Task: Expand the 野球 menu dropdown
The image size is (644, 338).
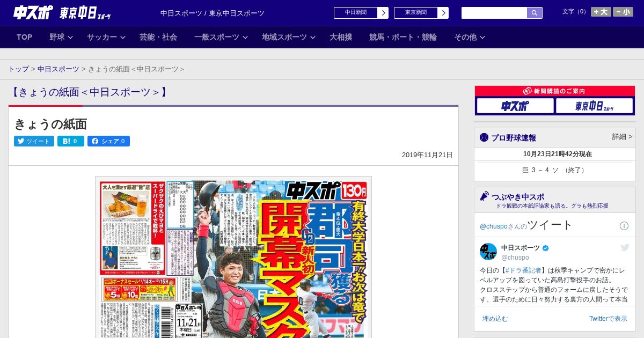Action: coord(61,37)
